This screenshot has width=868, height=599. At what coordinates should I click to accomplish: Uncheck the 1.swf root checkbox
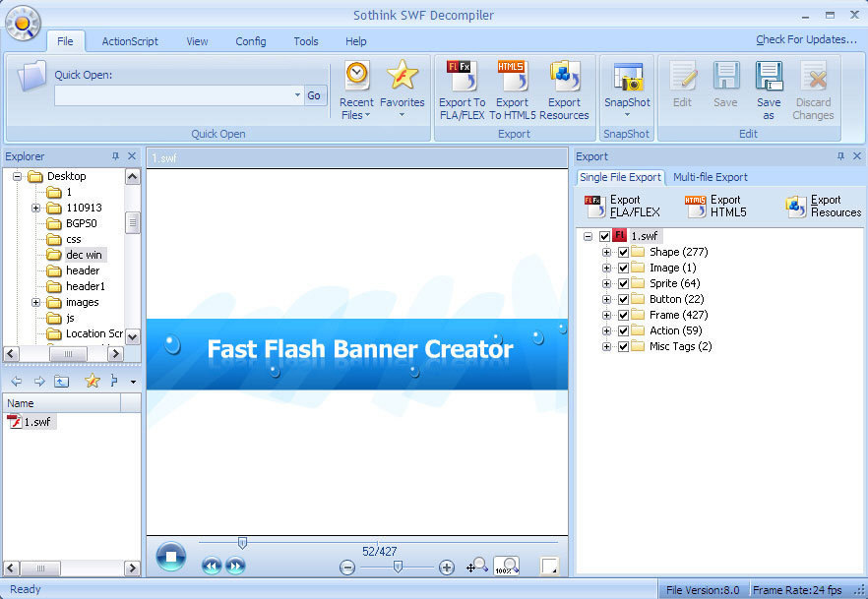click(604, 236)
